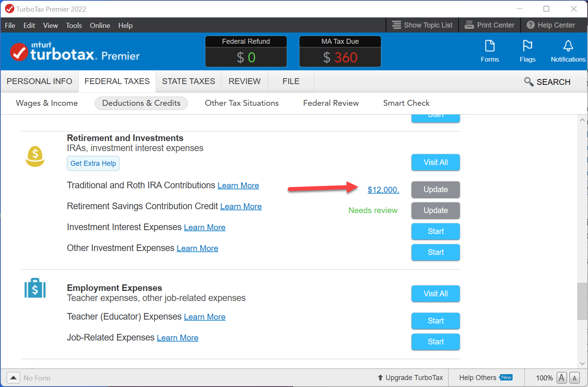Click the Retirement and Investments heading
Viewport: 588px width, 387px height.
coord(125,138)
